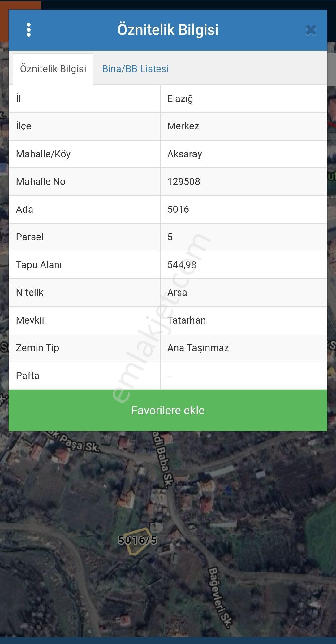336x644 pixels.
Task: Switch to the Bina/BB Listesi tab
Action: tap(135, 69)
